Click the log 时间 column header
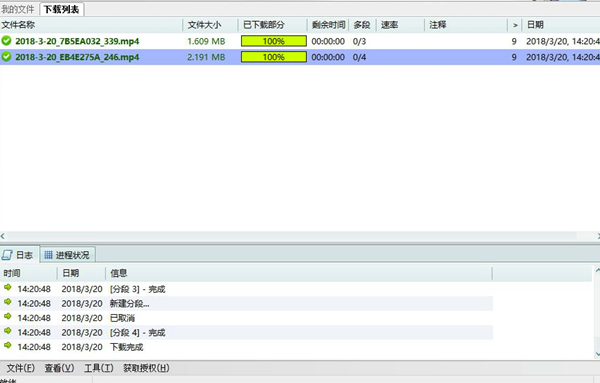 [x=29, y=273]
